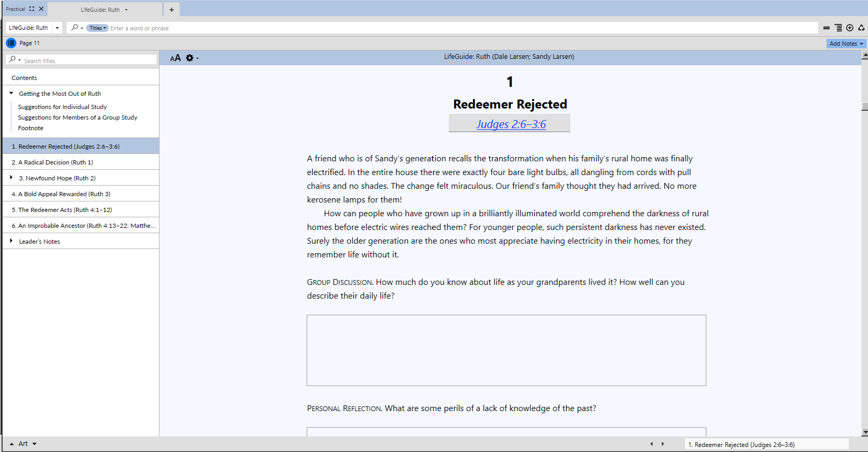Image resolution: width=868 pixels, height=452 pixels.
Task: Collapse Getting the Most Out of Ruth
Action: point(11,93)
